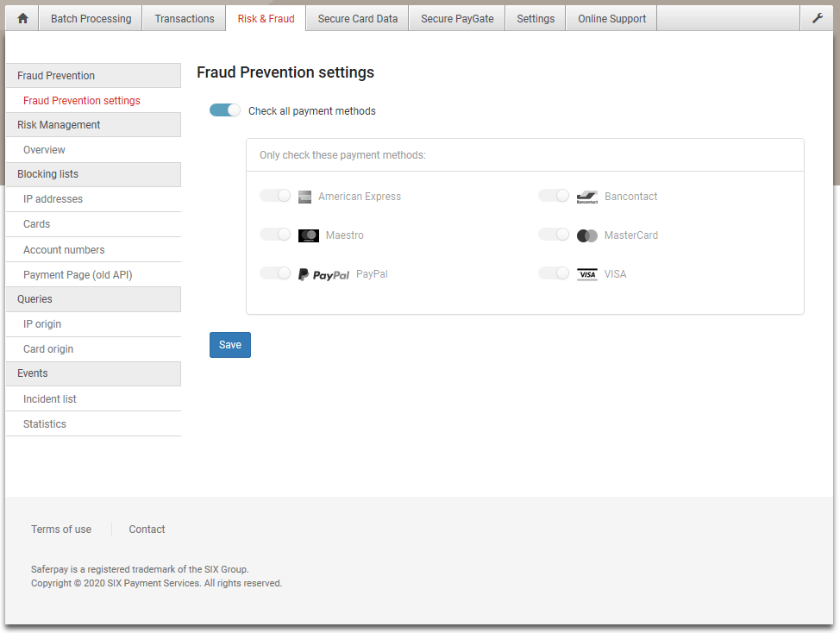Toggle the Bancontact payment switch
The height and width of the screenshot is (633, 840).
point(554,196)
